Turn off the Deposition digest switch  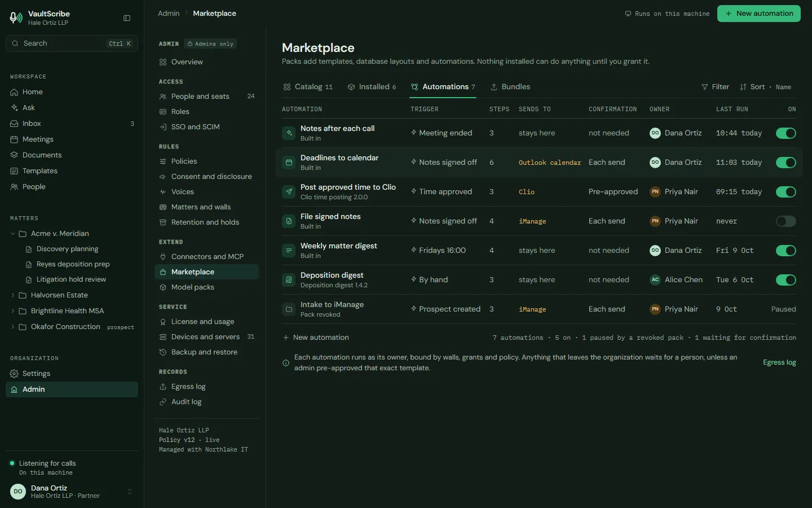click(x=786, y=280)
